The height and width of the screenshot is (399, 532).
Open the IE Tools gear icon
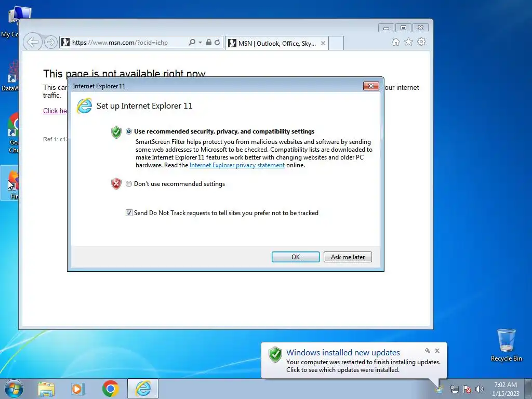(421, 42)
